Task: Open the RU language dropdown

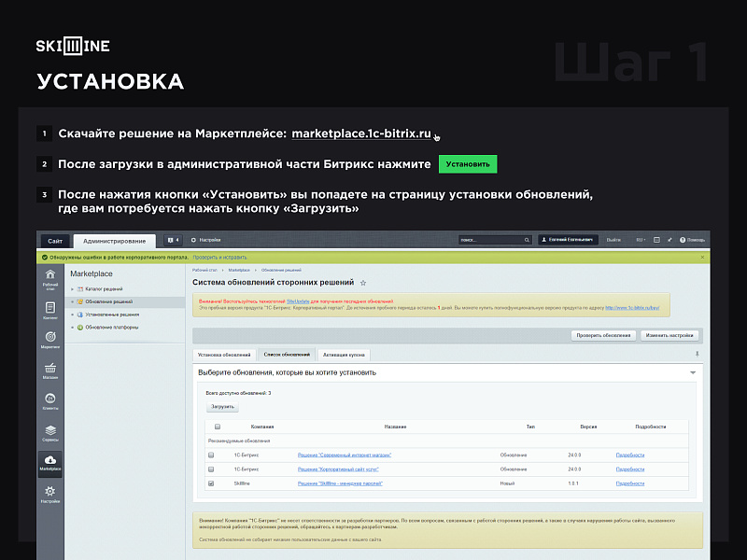Action: coord(641,240)
